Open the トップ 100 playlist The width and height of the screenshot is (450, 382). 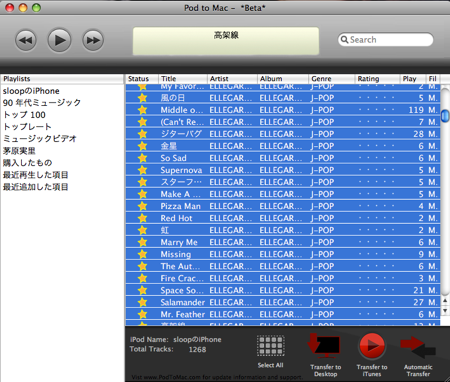[24, 115]
